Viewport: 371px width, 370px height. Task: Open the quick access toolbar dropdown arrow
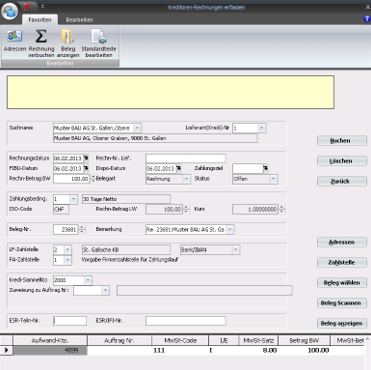click(42, 6)
